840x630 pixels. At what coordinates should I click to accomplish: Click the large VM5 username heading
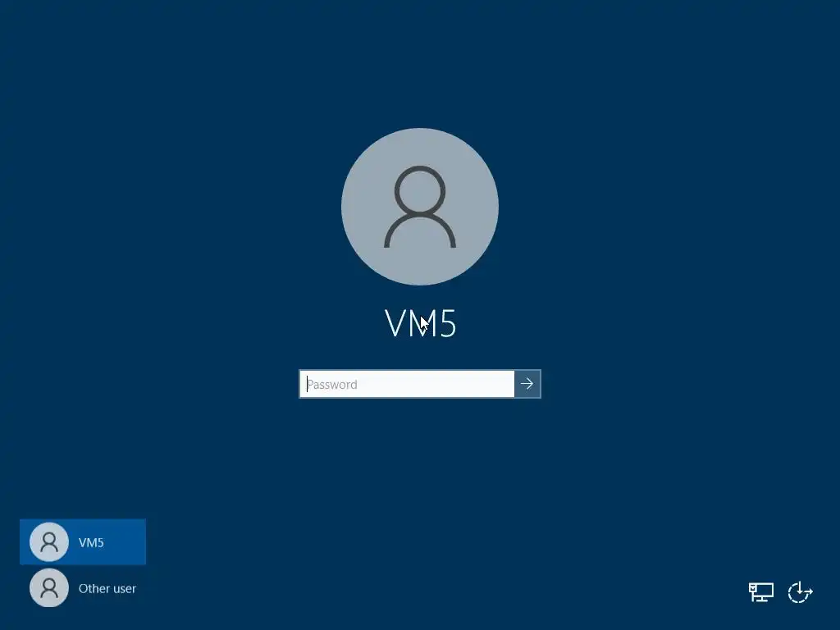pyautogui.click(x=421, y=323)
